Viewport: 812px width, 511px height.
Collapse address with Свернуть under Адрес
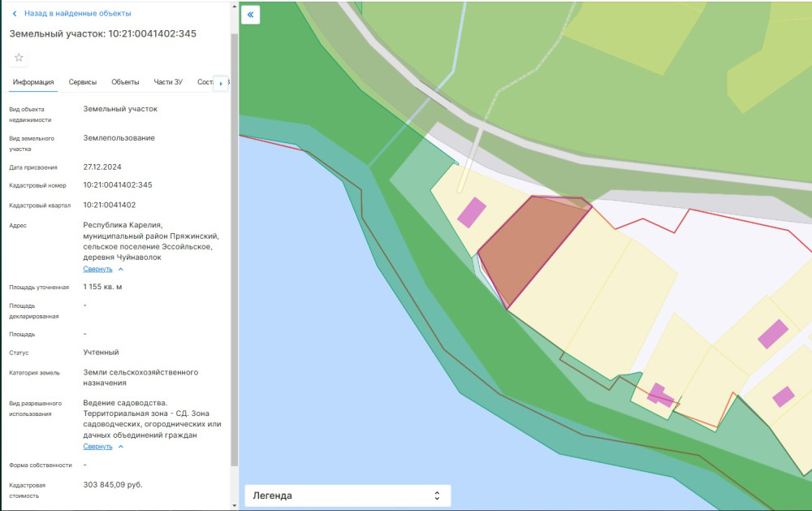click(98, 269)
